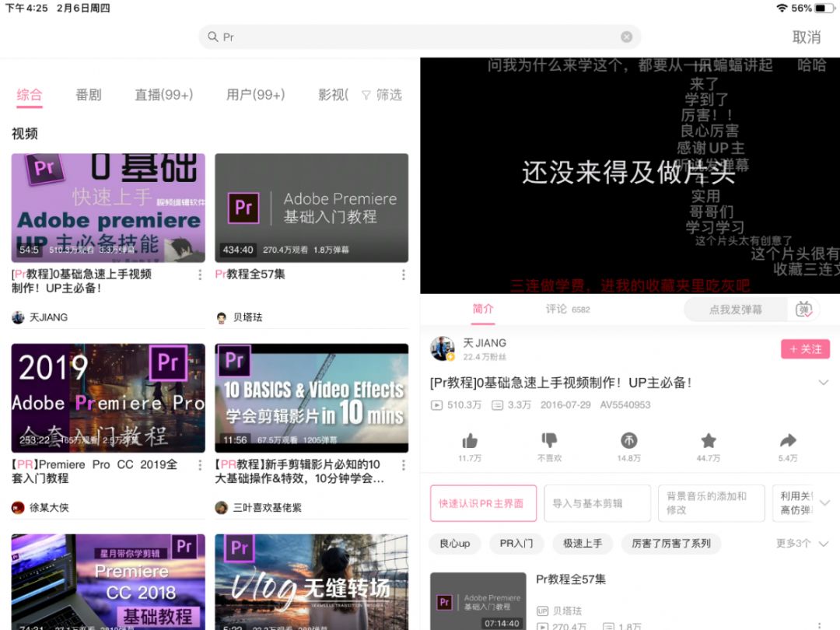Open title 【PR】Premiere Pro CC 2019全套入门教程

[x=94, y=471]
